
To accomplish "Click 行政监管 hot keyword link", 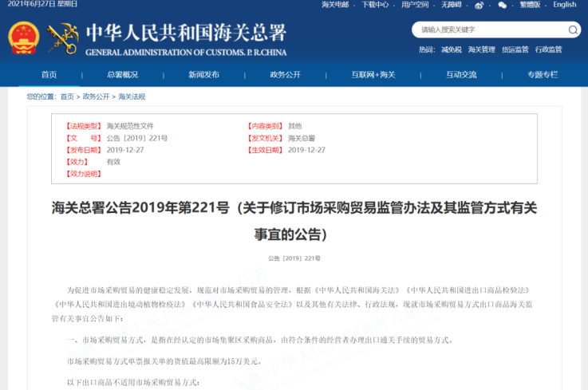I will [548, 49].
